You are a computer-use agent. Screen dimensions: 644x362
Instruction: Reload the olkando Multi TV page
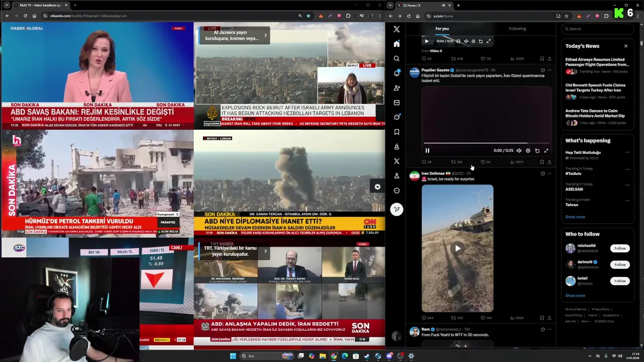(25, 16)
